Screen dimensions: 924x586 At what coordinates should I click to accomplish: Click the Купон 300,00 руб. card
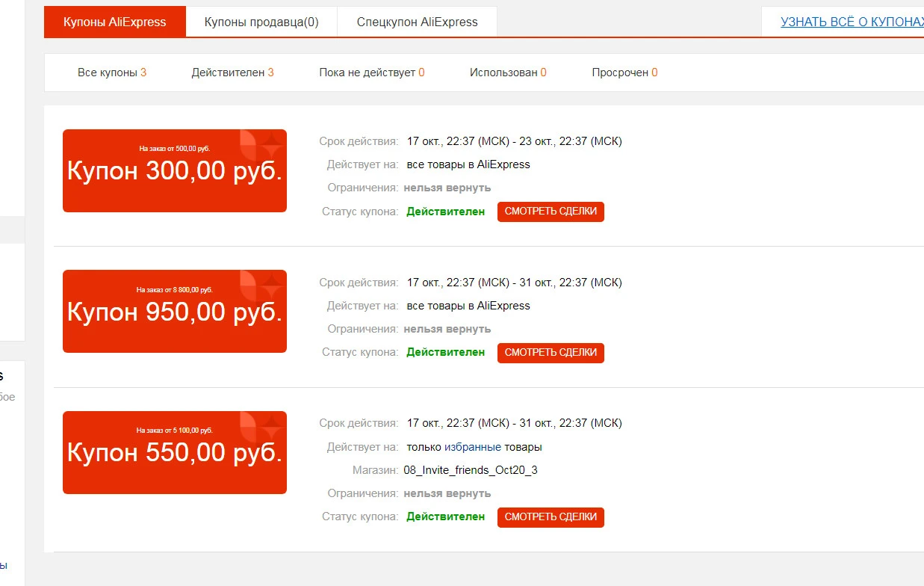pos(175,170)
